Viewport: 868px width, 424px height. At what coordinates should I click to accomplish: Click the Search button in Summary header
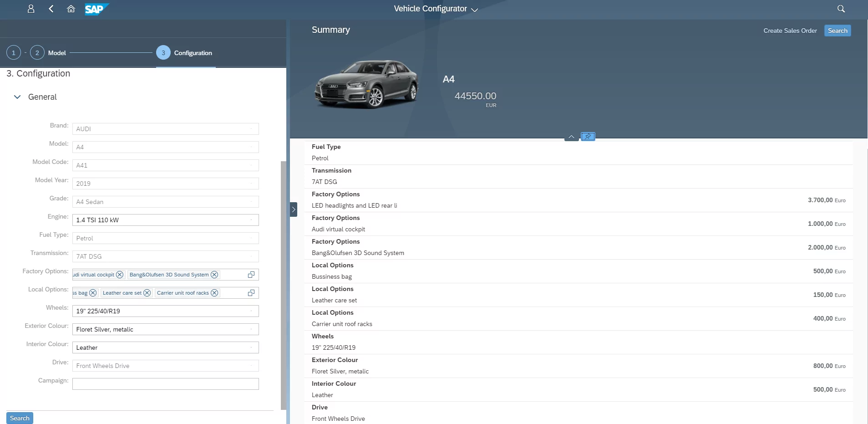(838, 31)
